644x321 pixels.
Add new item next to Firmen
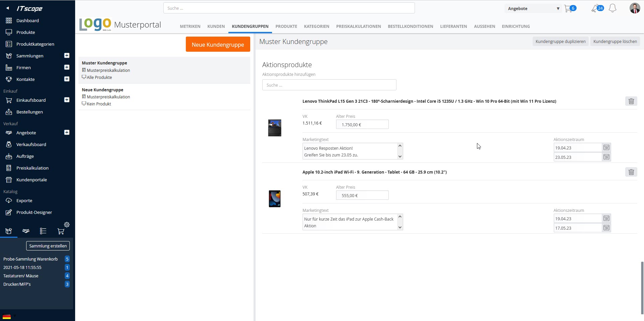pos(67,67)
